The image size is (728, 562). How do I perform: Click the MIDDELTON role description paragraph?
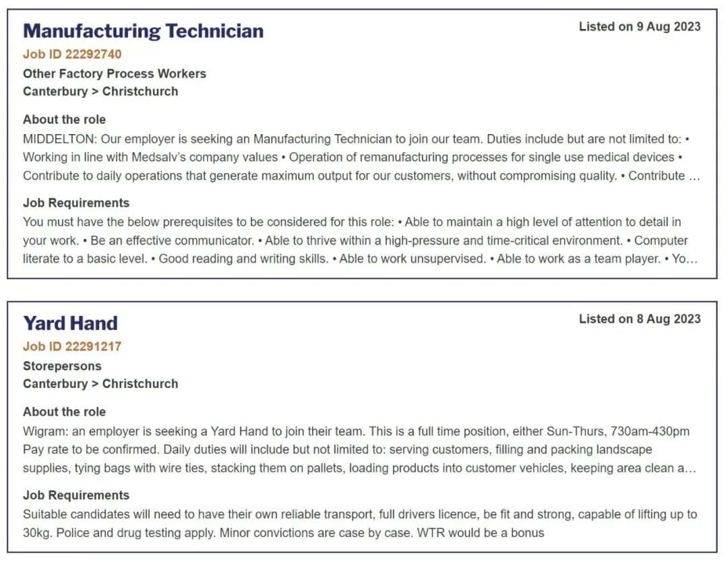click(x=362, y=158)
